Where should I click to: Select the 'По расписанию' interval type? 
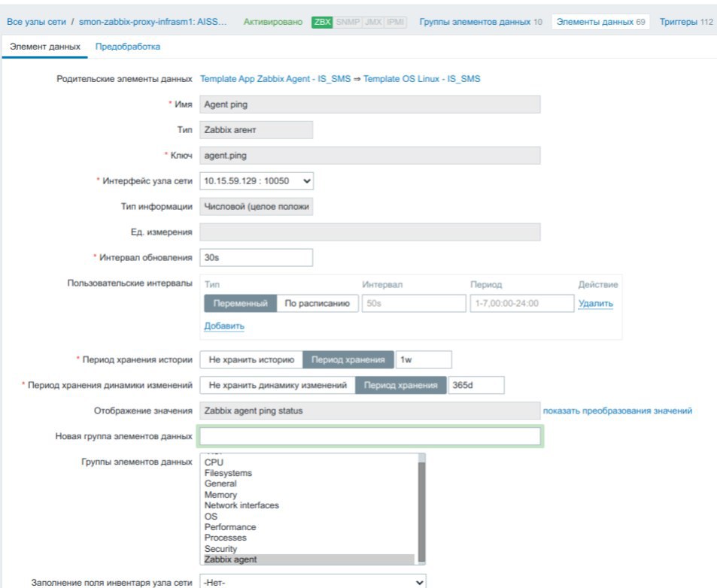coord(317,303)
